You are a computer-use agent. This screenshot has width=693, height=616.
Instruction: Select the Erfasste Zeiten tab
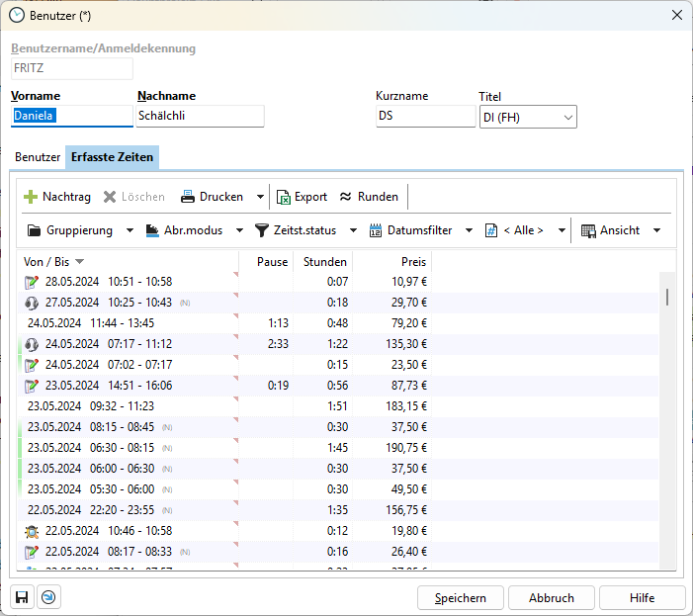click(111, 157)
